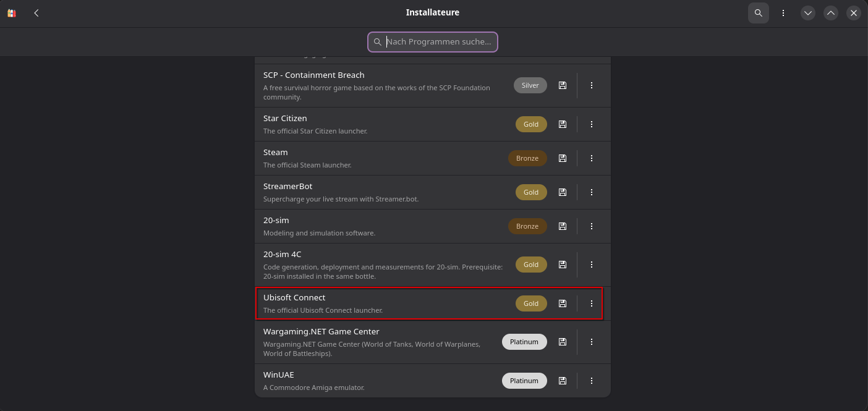
Task: Click install icon for WinUAE
Action: pyautogui.click(x=563, y=381)
